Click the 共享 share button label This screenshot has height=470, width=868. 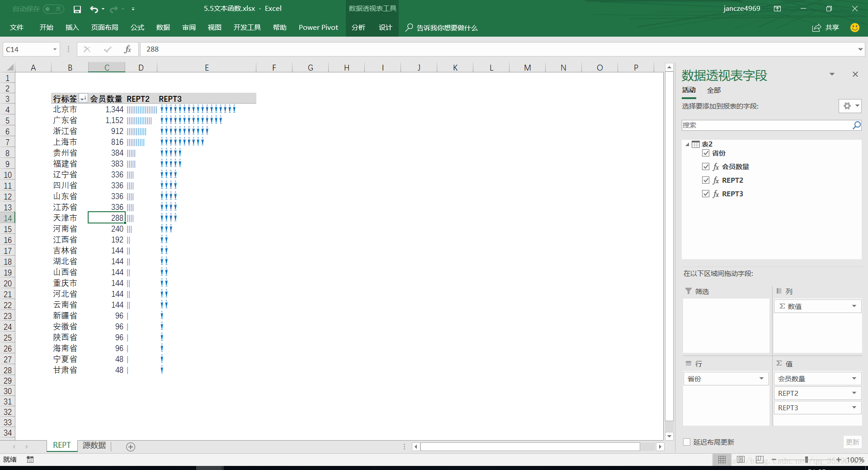pyautogui.click(x=832, y=28)
